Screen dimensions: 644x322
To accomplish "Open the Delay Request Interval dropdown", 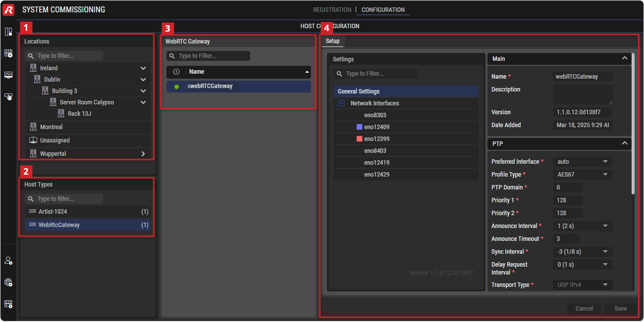I will [x=583, y=265].
